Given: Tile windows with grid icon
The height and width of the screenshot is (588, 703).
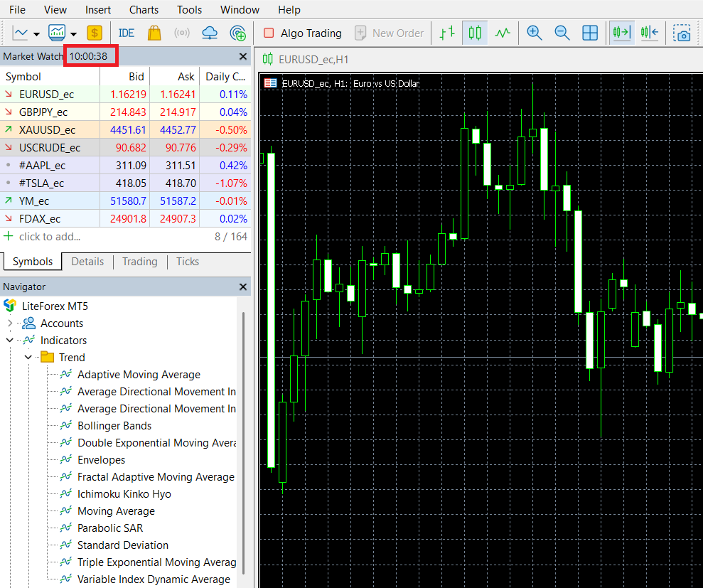Looking at the screenshot, I should click(589, 33).
